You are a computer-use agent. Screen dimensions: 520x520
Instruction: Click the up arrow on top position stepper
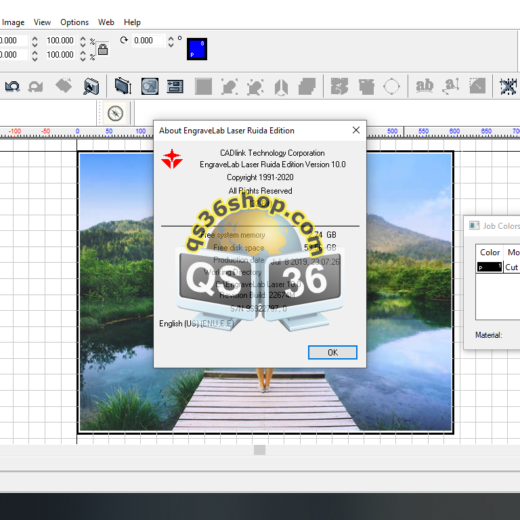[x=35, y=38]
